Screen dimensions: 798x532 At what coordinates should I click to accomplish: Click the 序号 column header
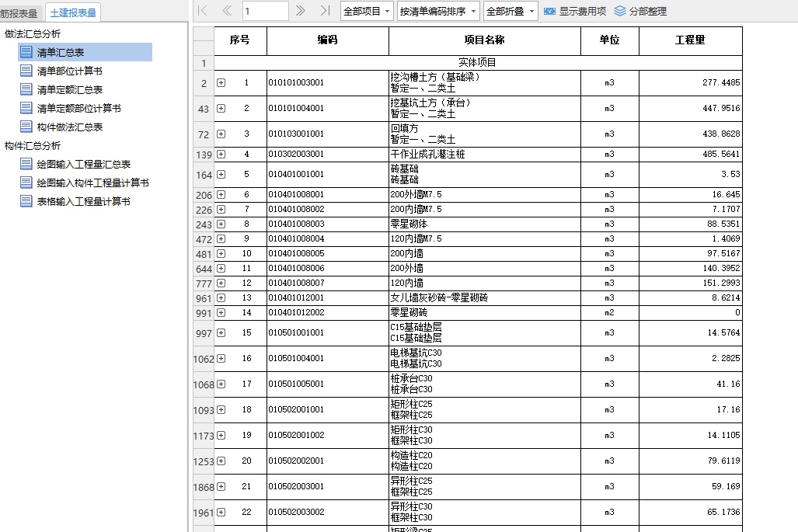pyautogui.click(x=240, y=40)
